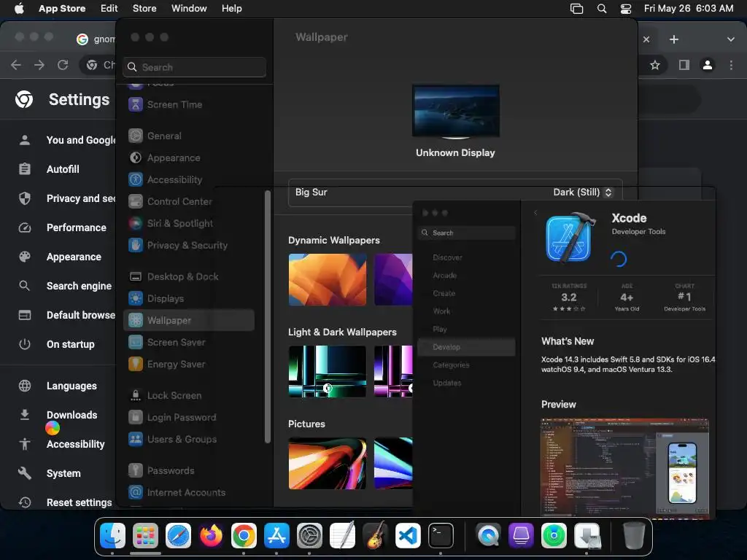The image size is (747, 560).
Task: Click System Settings sidebar scrollbar
Action: [267, 316]
